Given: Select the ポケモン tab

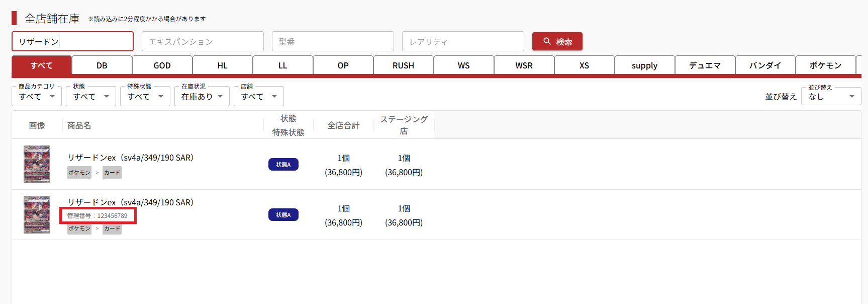Looking at the screenshot, I should click(x=825, y=65).
